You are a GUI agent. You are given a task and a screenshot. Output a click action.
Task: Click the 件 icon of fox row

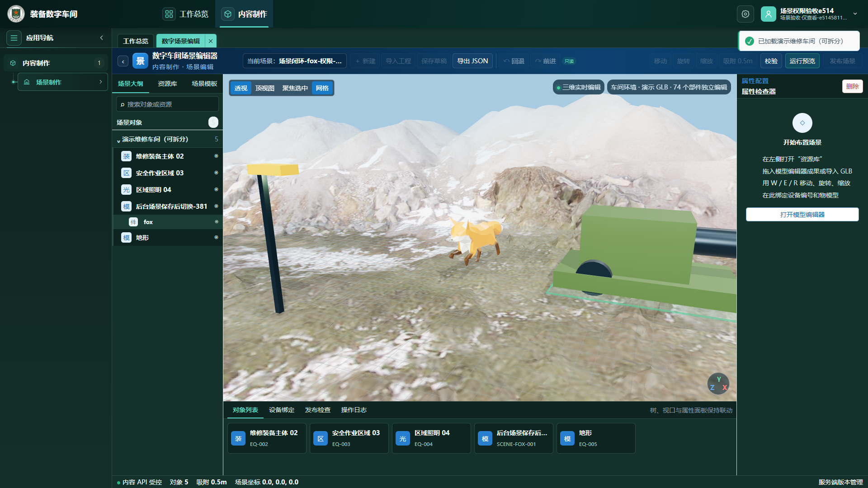click(133, 222)
